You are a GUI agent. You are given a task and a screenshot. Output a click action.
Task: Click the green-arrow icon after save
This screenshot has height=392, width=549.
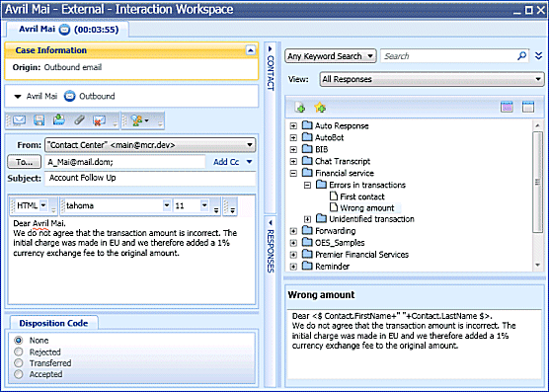[x=59, y=120]
